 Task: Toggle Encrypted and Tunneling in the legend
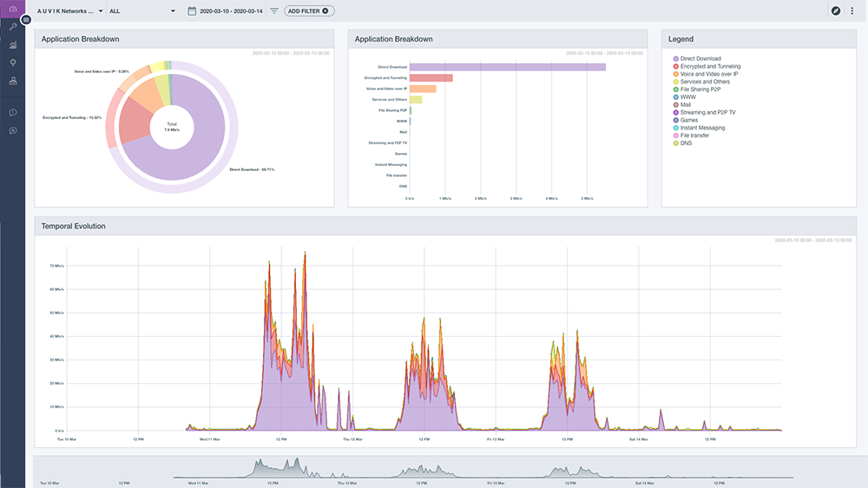(710, 67)
